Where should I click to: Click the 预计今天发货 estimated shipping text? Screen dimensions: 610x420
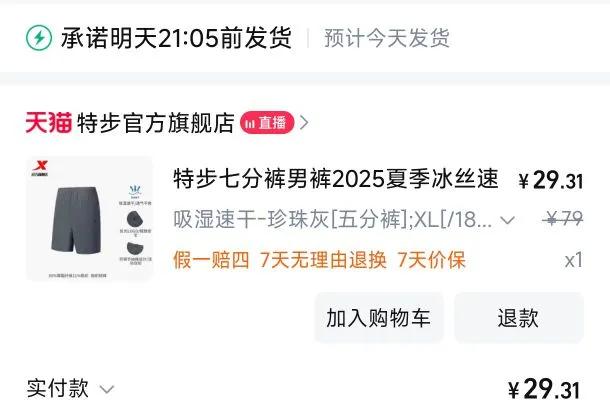tap(387, 38)
